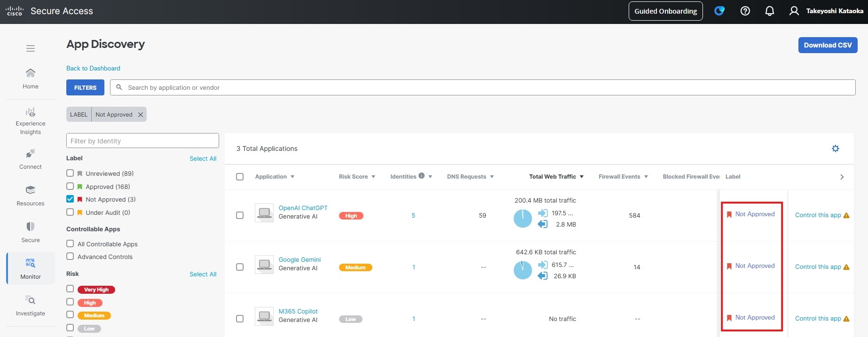Open the Google Gemini application link
Image resolution: width=868 pixels, height=337 pixels.
(300, 259)
